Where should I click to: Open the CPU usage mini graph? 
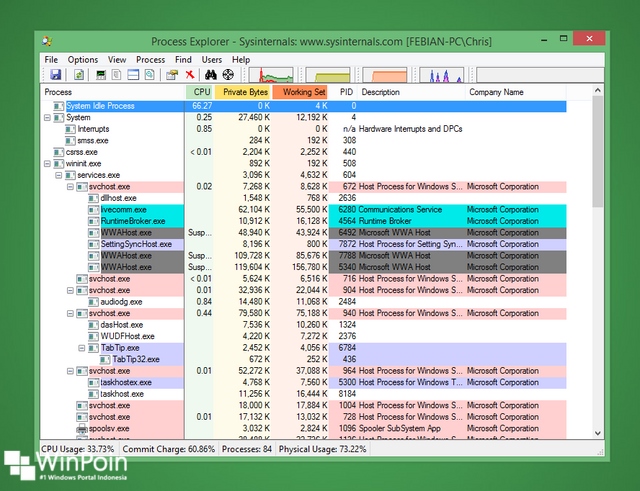pos(271,75)
